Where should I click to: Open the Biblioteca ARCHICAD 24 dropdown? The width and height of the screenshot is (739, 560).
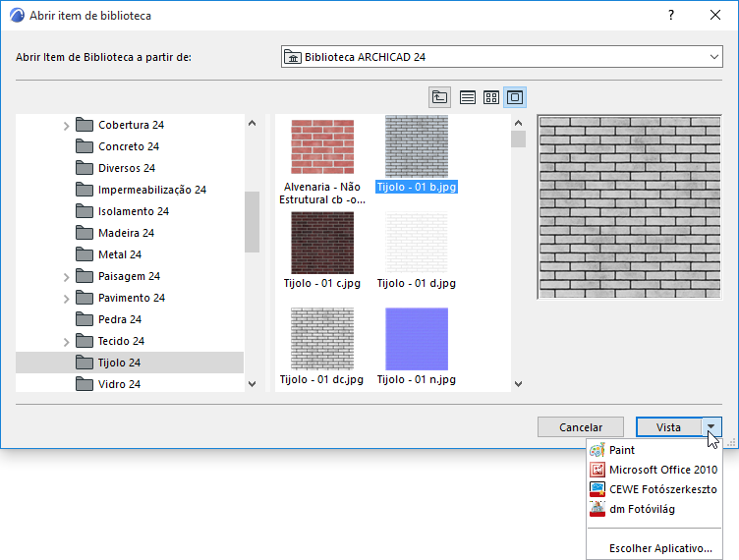(x=502, y=57)
